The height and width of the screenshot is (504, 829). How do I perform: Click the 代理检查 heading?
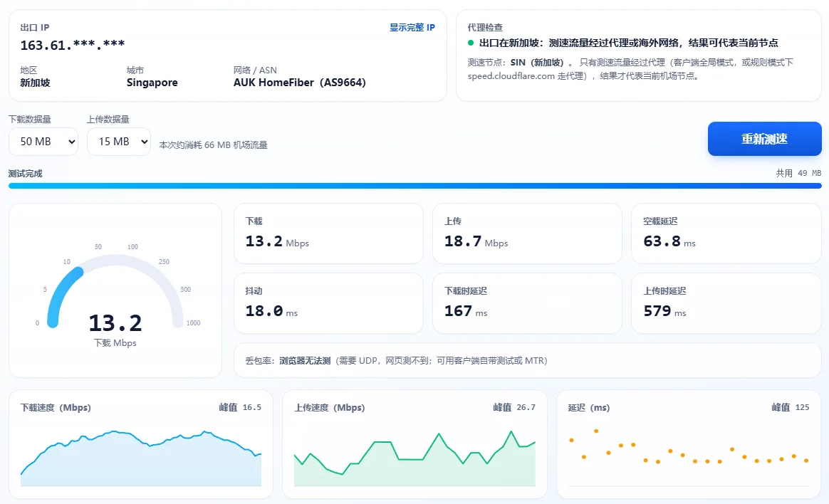pos(485,28)
